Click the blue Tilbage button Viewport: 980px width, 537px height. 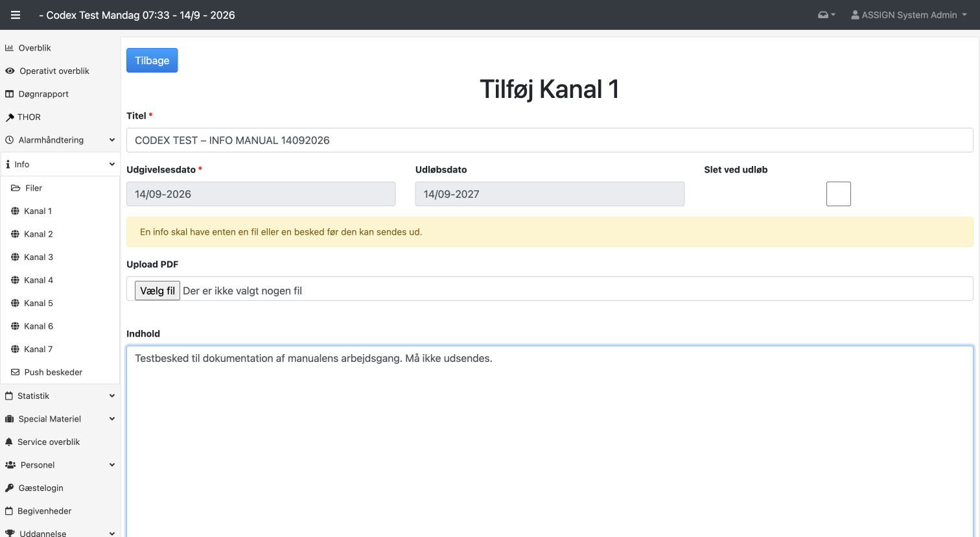pos(152,60)
